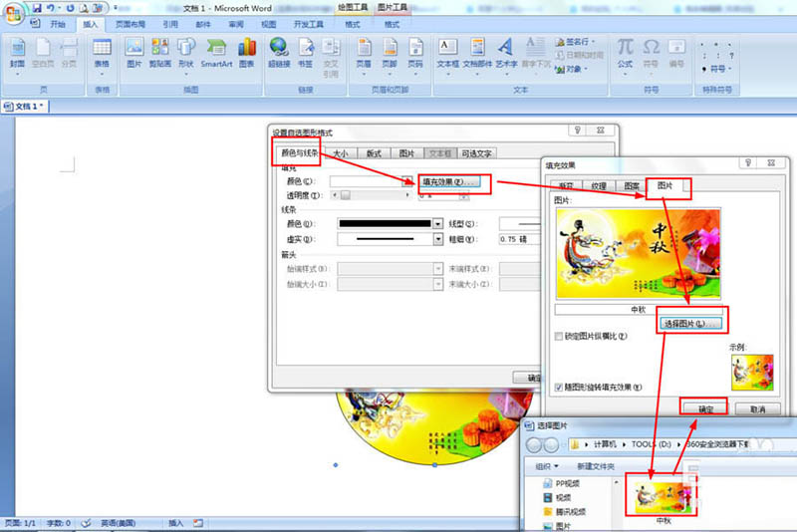Open the dash style (虚实) dropdown
The image size is (797, 532).
point(437,239)
